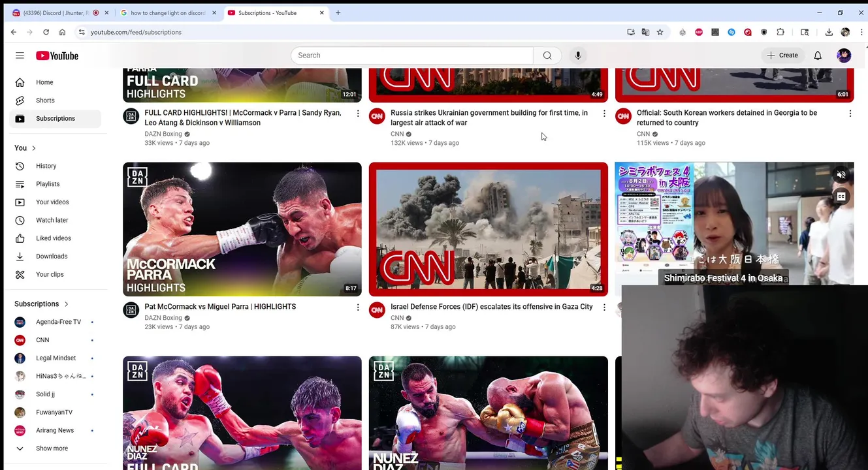Image resolution: width=868 pixels, height=470 pixels.
Task: Close the Subscriptions - YouTube tab
Action: tap(322, 12)
